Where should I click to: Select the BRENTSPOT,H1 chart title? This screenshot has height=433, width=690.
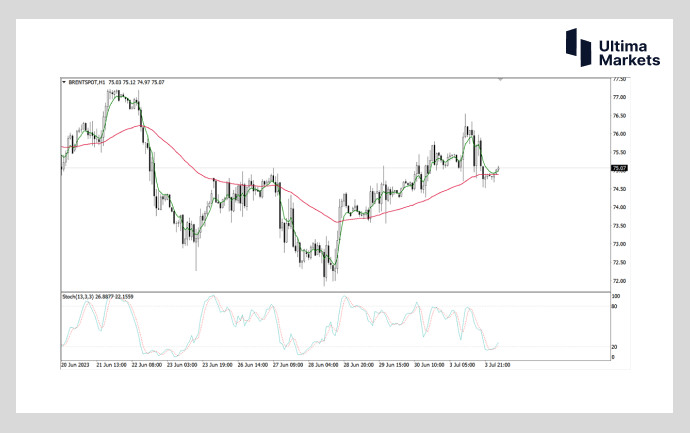[87, 82]
